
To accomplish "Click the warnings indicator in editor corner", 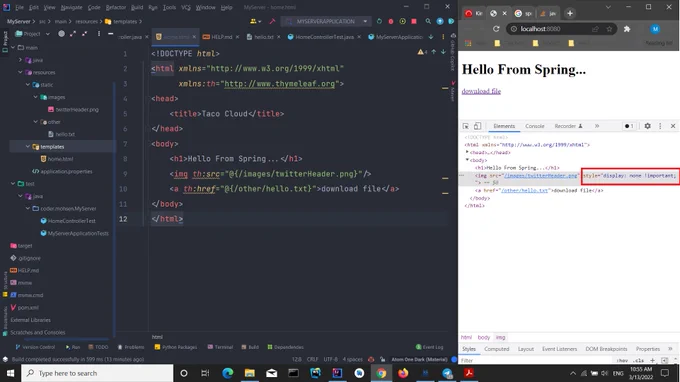I will [422, 52].
